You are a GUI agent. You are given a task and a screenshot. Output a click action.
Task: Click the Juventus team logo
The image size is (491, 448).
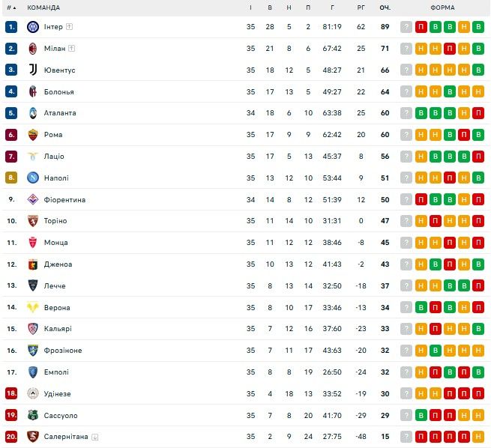[x=33, y=70]
